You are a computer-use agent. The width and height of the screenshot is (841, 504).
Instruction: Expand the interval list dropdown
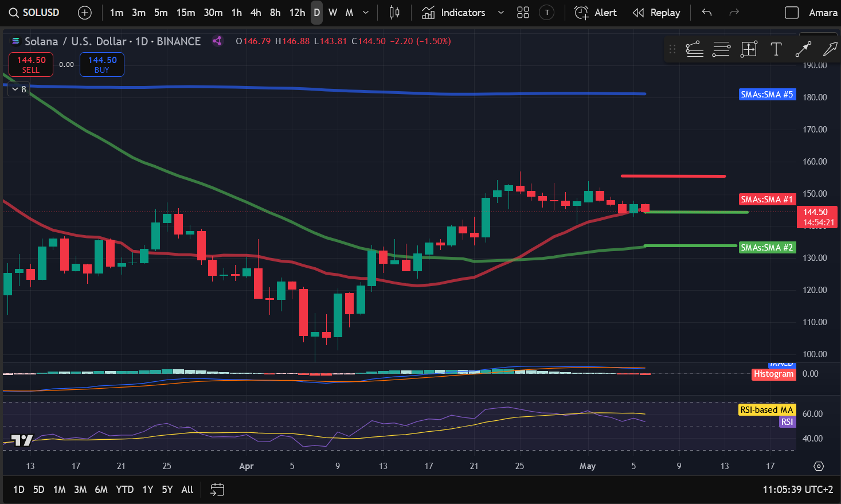point(366,13)
